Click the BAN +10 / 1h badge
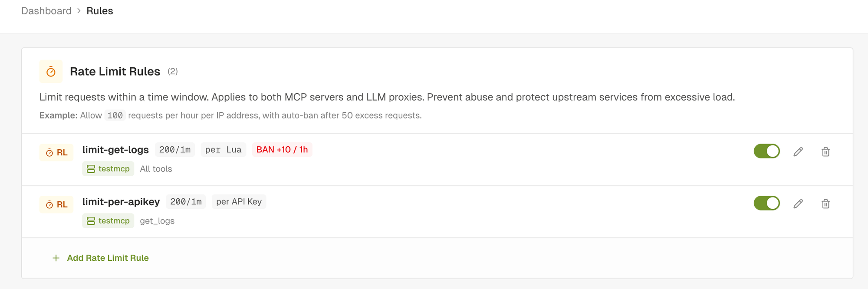 [282, 150]
